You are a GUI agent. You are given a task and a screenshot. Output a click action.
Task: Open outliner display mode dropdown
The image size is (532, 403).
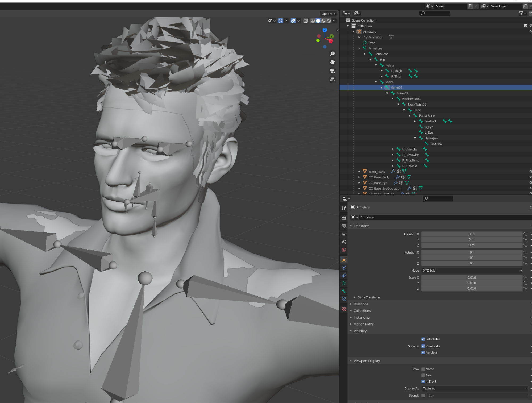click(357, 13)
